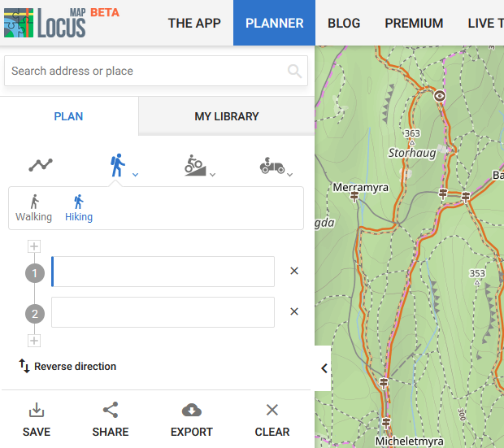The image size is (504, 448).
Task: Open the Blog menu item
Action: [x=344, y=23]
